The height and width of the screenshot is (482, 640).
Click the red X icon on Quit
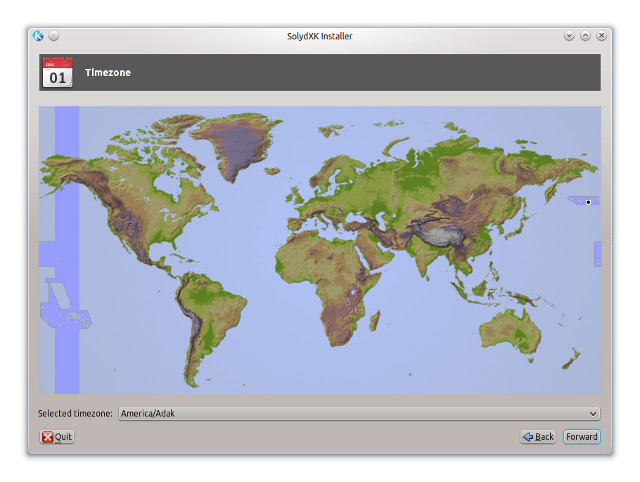(47, 437)
